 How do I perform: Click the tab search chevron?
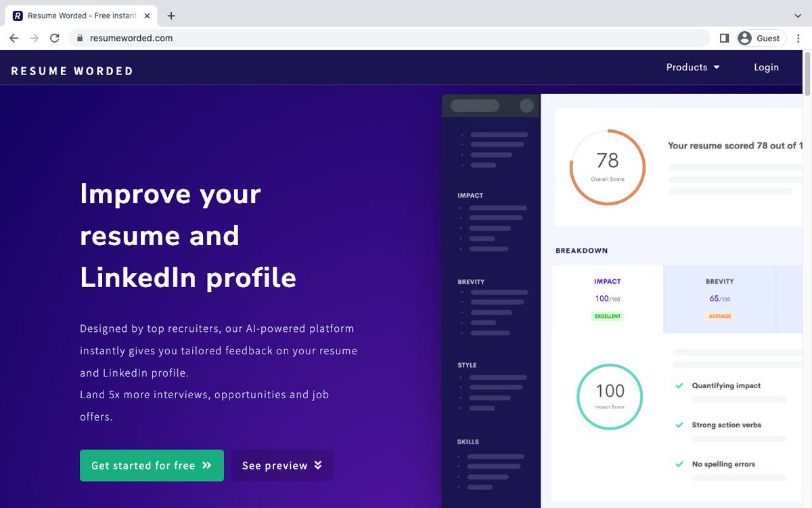(x=798, y=16)
